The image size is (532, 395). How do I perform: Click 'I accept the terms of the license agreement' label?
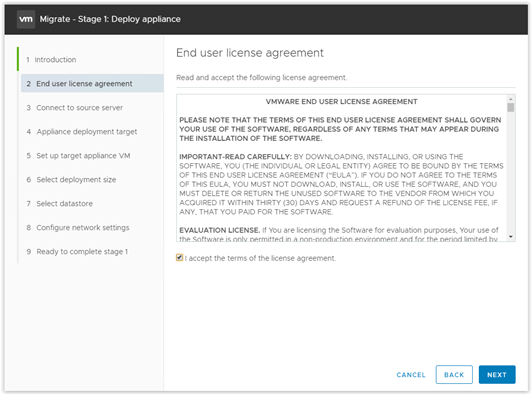[260, 258]
